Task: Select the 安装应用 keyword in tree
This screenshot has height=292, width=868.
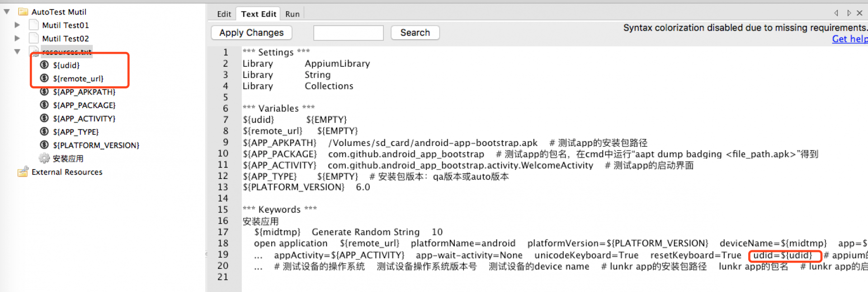Action: click(68, 158)
